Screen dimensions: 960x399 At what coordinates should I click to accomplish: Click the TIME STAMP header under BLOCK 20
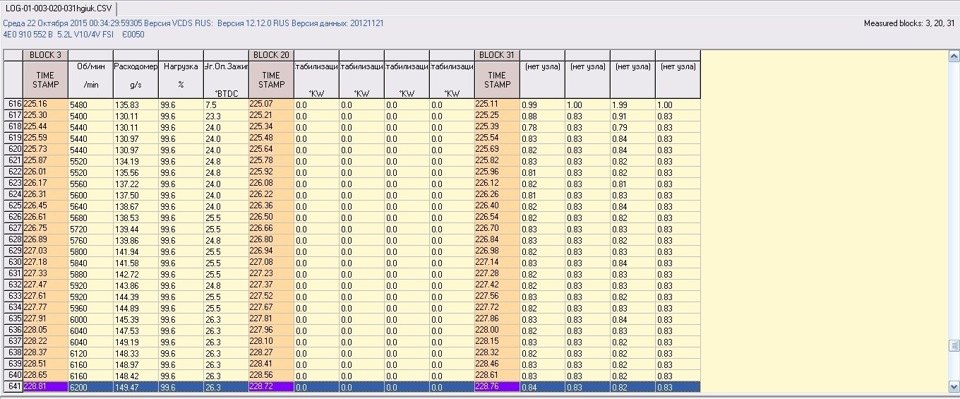click(x=271, y=80)
